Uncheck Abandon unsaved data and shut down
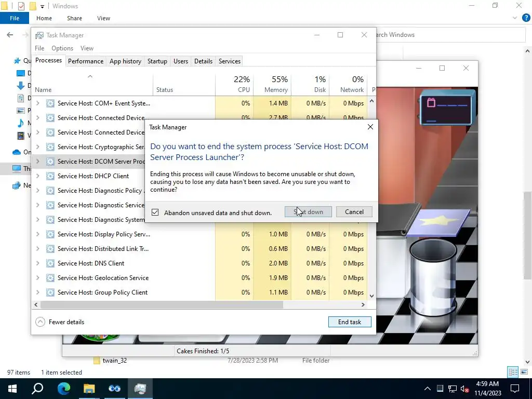 [155, 212]
